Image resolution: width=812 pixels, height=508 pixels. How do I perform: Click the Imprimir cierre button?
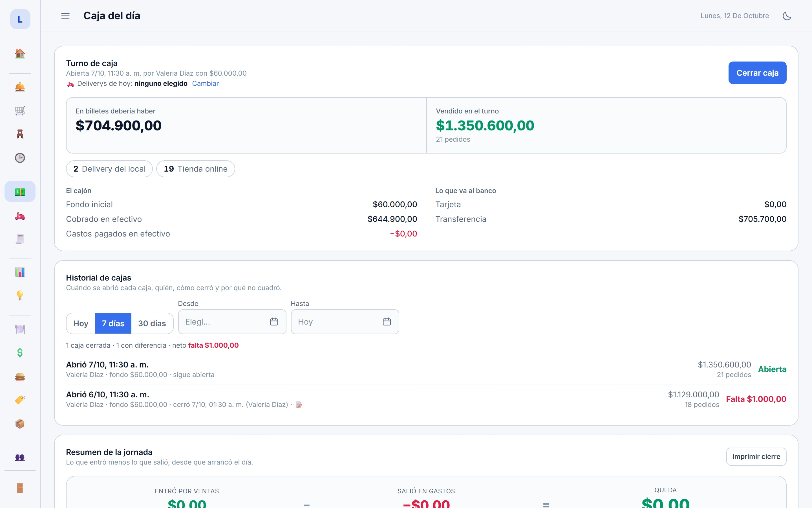pos(756,456)
